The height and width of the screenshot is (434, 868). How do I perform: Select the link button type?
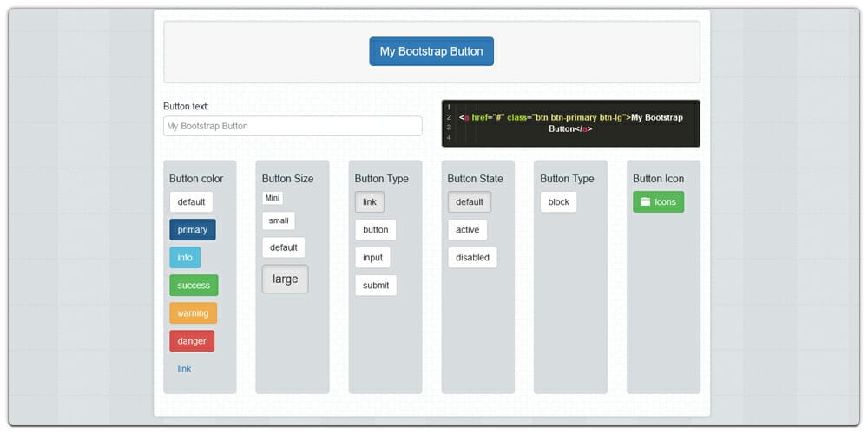[x=370, y=202]
